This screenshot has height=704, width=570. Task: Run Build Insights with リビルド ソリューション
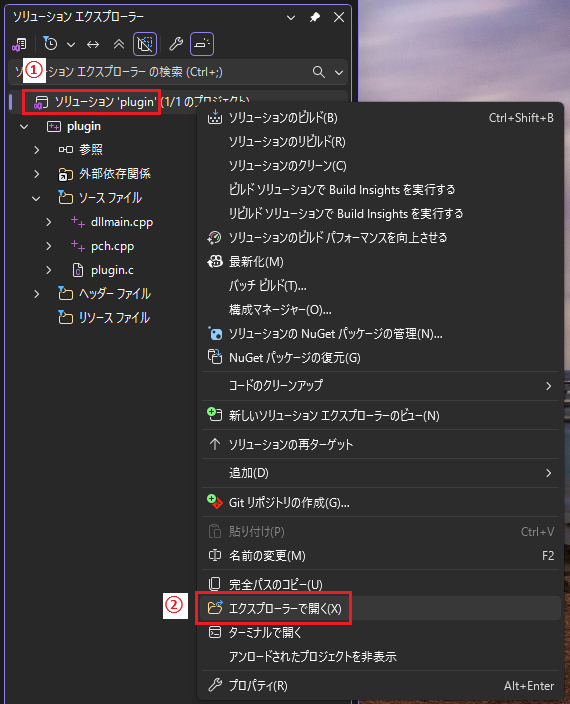coord(380,214)
